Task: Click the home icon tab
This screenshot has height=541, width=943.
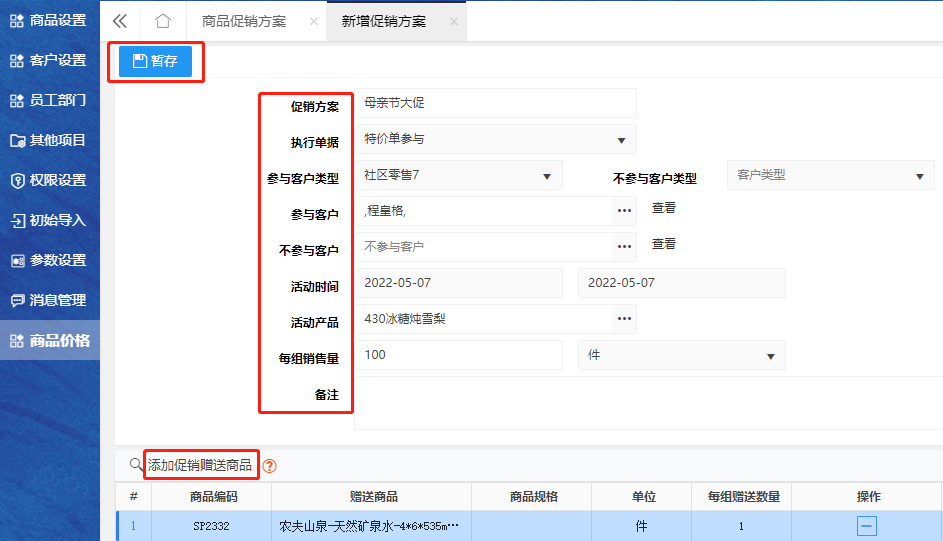Action: tap(163, 21)
